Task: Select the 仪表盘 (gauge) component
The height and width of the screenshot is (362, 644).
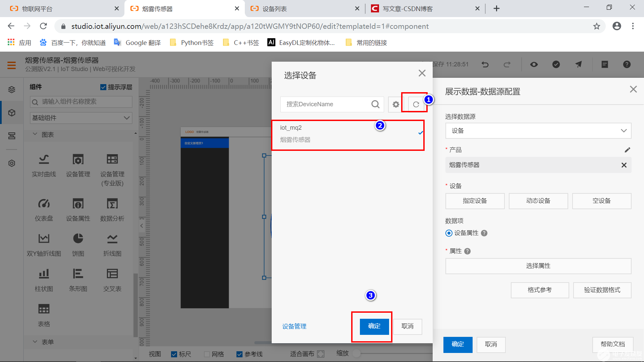Action: (44, 209)
